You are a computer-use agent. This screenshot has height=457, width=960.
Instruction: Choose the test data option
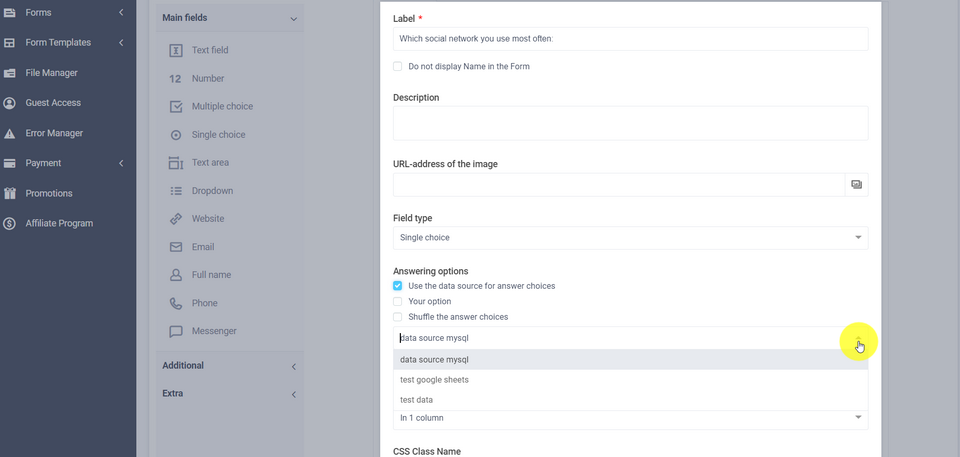point(417,400)
